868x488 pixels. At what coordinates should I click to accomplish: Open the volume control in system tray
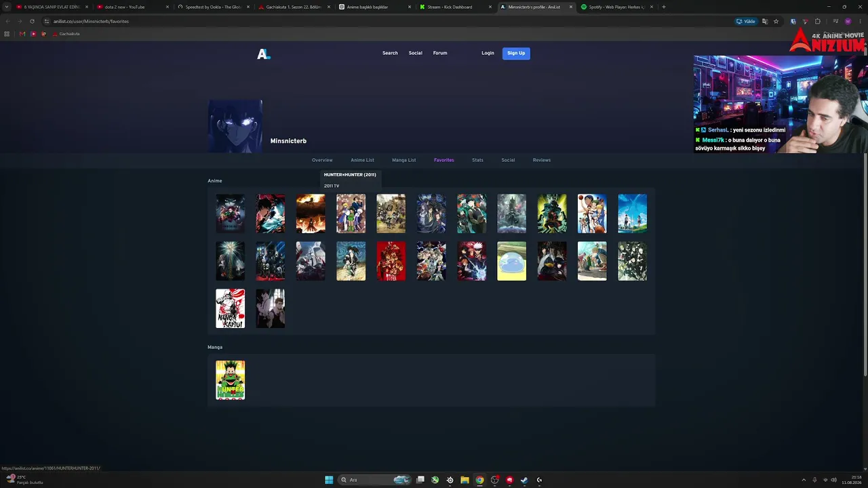pos(833,480)
